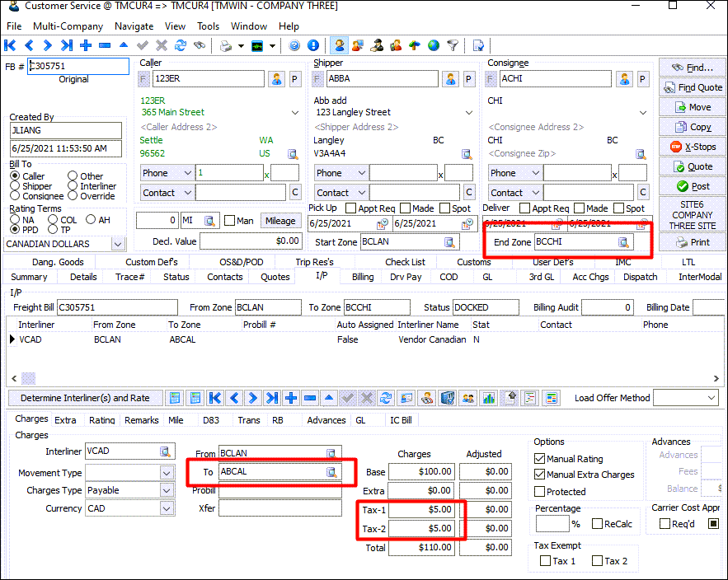Toggle the Manual Rating checkbox
This screenshot has width=728, height=580.
point(540,459)
